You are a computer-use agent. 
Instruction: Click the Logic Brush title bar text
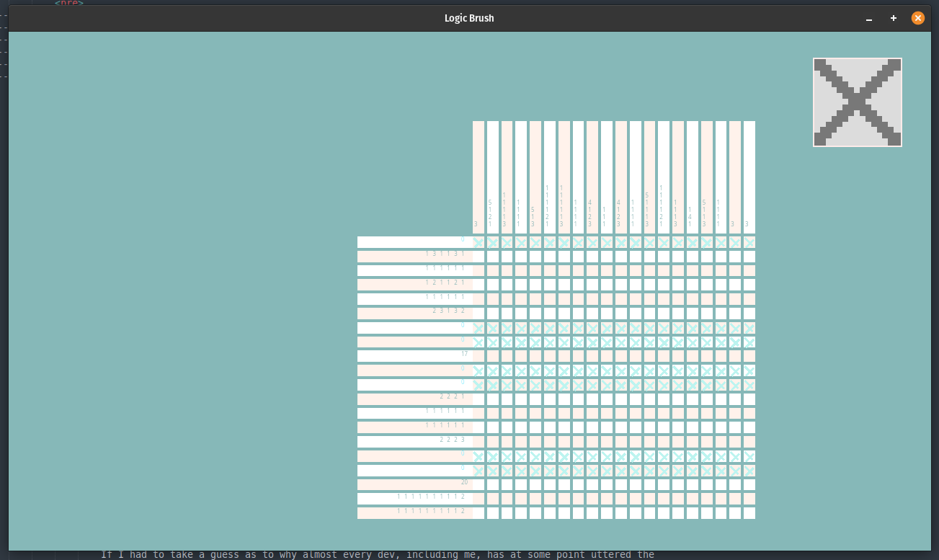pyautogui.click(x=469, y=18)
